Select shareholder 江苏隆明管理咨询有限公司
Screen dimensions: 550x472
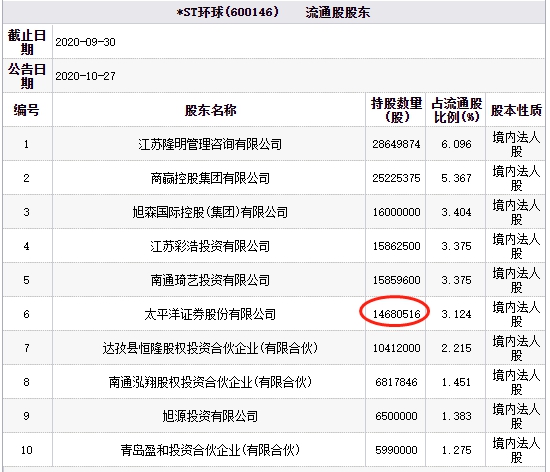[x=210, y=144]
